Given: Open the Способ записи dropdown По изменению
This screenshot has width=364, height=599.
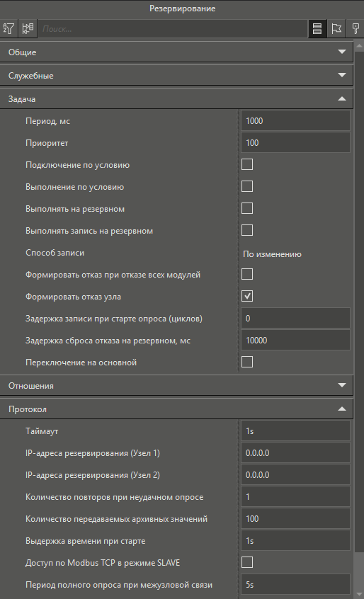Looking at the screenshot, I should [295, 254].
